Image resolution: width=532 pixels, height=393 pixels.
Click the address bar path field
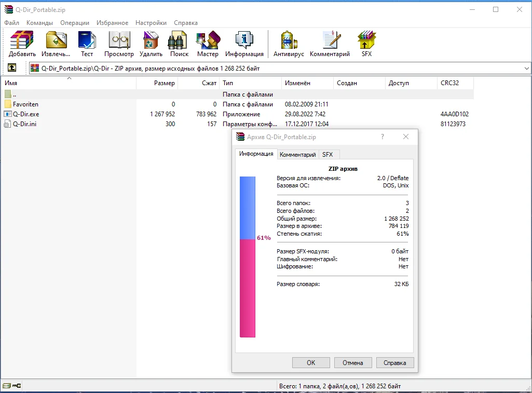[279, 68]
